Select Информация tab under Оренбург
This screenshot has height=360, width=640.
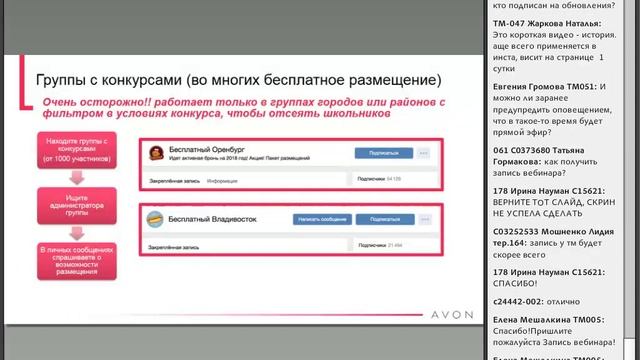(x=222, y=181)
